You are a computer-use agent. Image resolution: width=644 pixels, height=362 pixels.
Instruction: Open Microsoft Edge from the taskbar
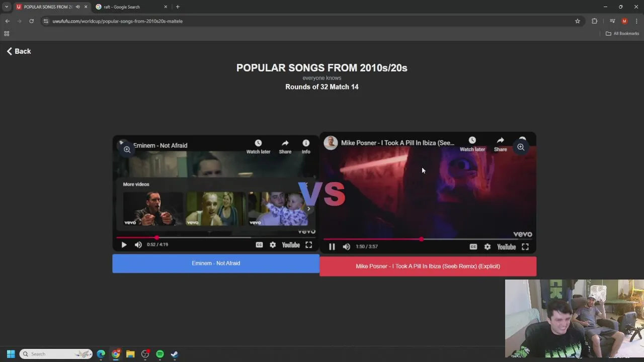click(x=101, y=354)
